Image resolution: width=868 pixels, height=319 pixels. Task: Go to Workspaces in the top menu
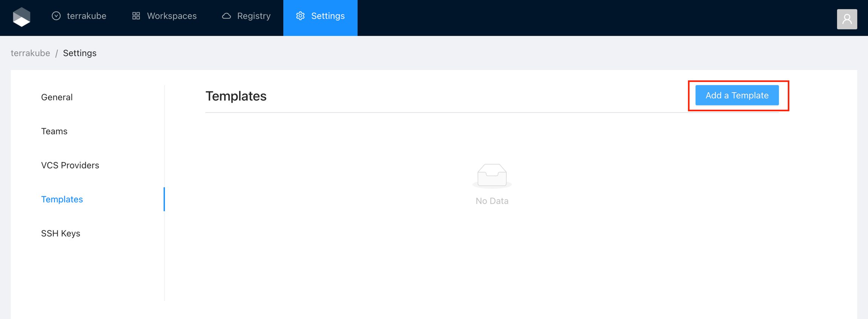point(171,16)
